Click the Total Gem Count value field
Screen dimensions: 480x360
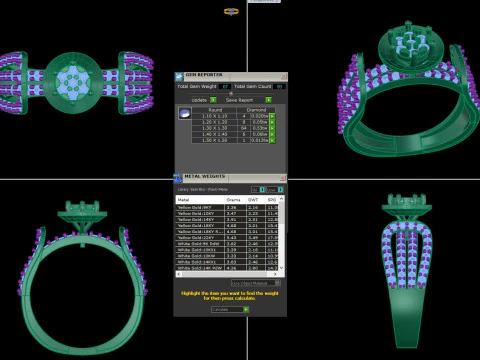click(x=279, y=87)
